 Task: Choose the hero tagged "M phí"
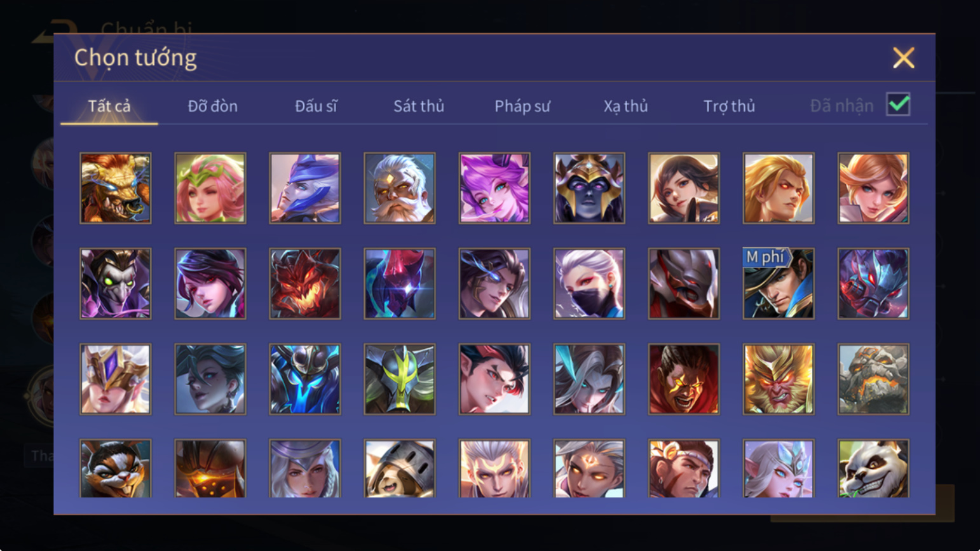pyautogui.click(x=779, y=283)
